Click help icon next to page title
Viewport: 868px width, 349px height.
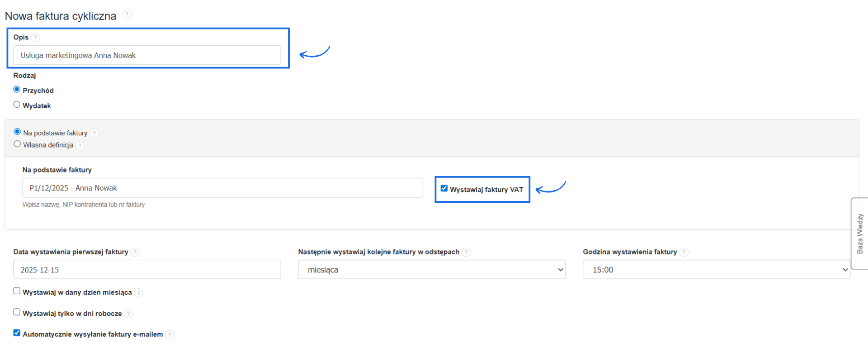(127, 14)
